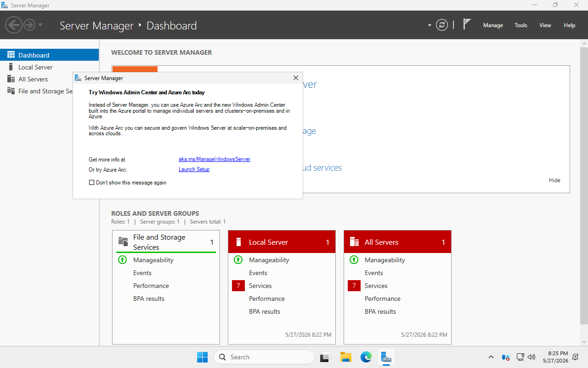The width and height of the screenshot is (588, 368).
Task: Open BPA results under File and Storage
Action: tap(149, 299)
